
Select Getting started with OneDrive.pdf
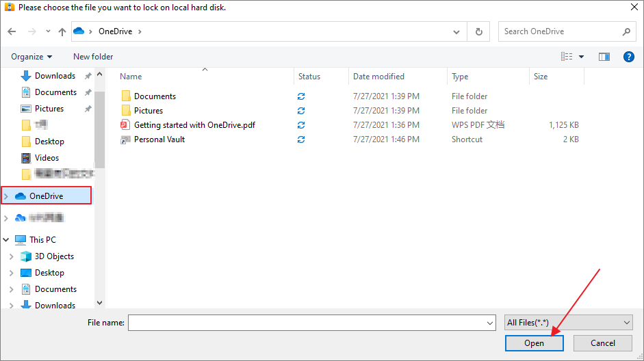[x=194, y=125]
